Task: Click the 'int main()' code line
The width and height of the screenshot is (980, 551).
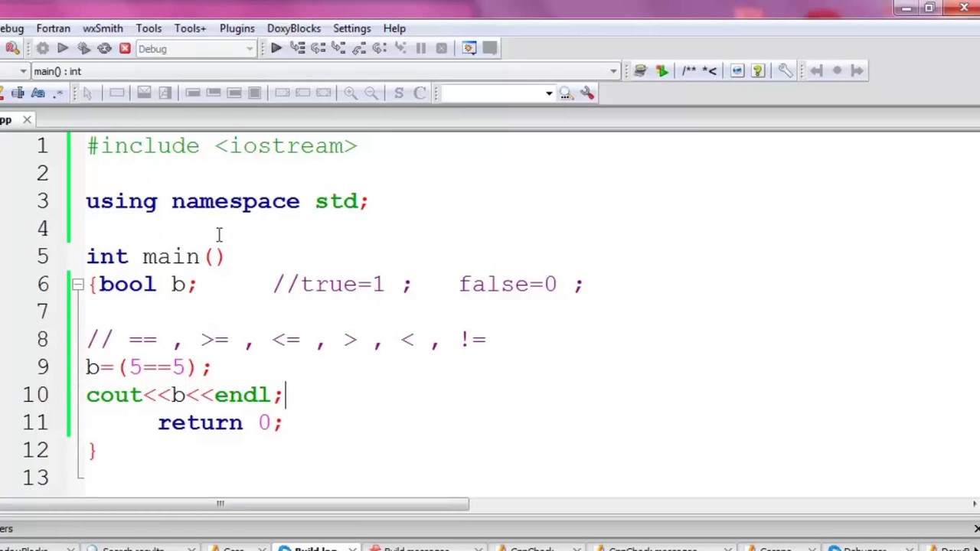Action: click(x=155, y=256)
